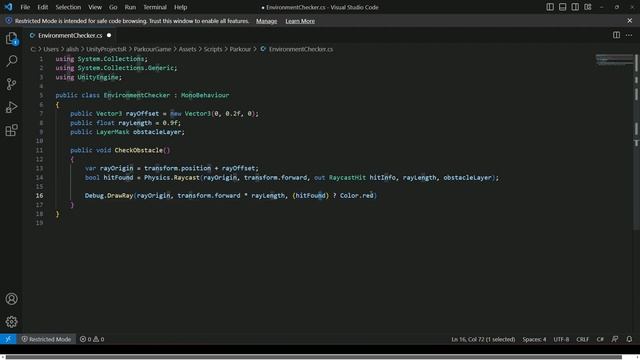Viewport: 640px width, 360px height.
Task: Toggle bottom panel layout icon
Action: 562,7
